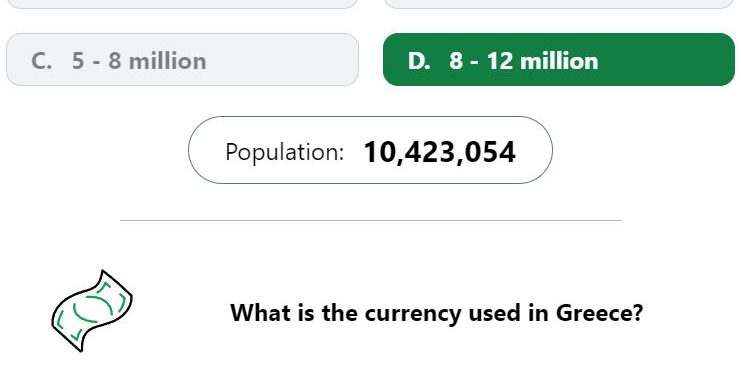Image resolution: width=741 pixels, height=375 pixels.
Task: Click the words "What is" starting the question
Action: tap(272, 313)
